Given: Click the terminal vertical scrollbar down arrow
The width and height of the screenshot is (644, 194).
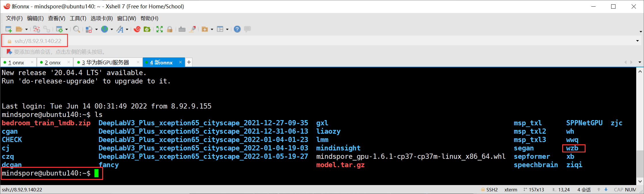Looking at the screenshot, I should 640,181.
